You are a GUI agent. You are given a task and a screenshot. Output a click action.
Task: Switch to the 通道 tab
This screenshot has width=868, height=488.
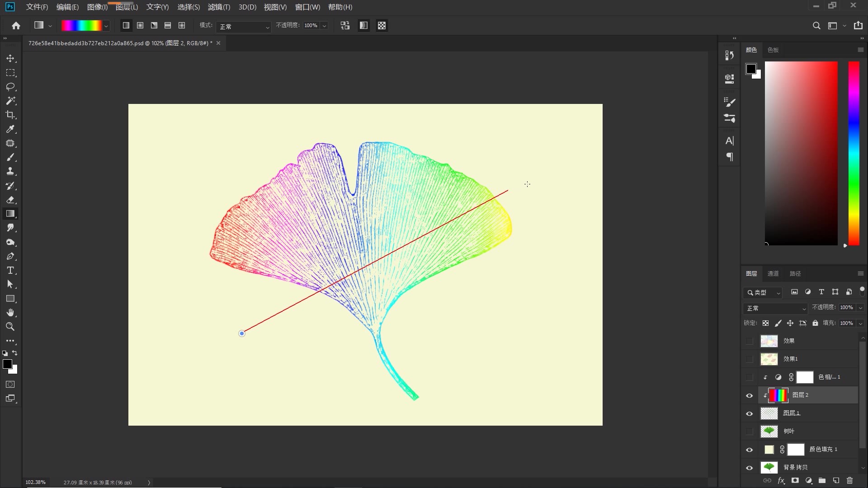pos(773,273)
